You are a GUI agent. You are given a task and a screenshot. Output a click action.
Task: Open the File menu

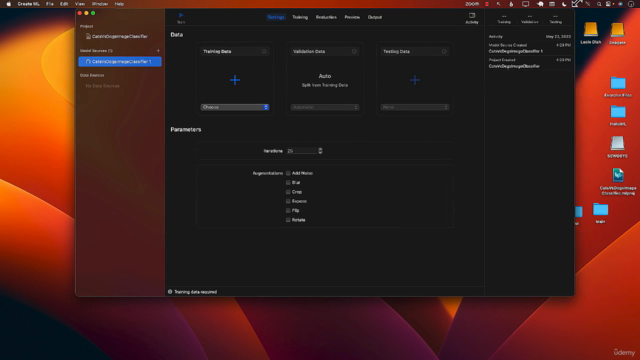pyautogui.click(x=49, y=4)
